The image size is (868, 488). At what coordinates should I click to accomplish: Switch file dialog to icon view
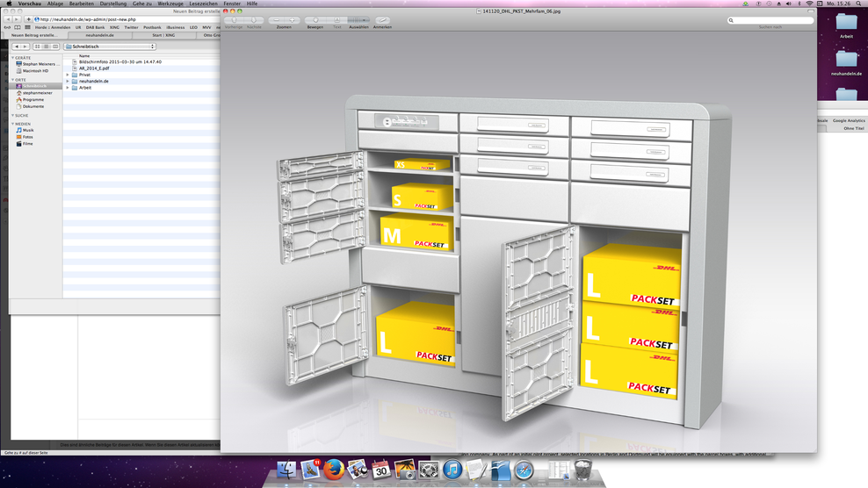point(37,47)
